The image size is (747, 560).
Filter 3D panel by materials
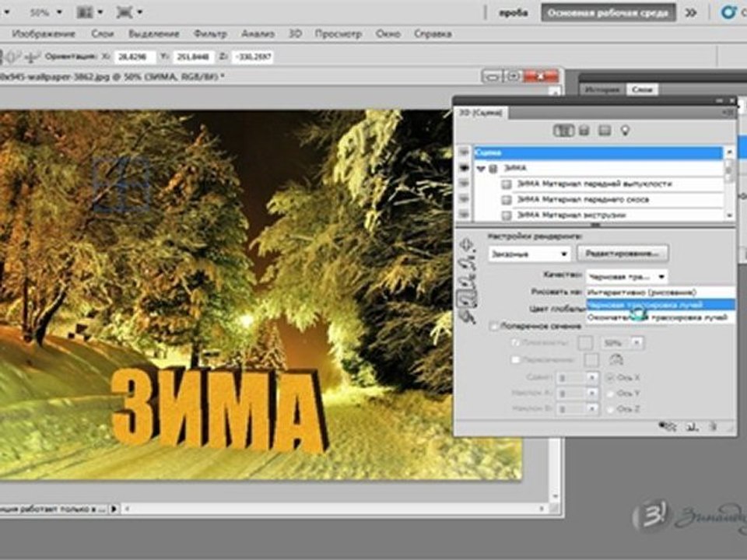605,131
